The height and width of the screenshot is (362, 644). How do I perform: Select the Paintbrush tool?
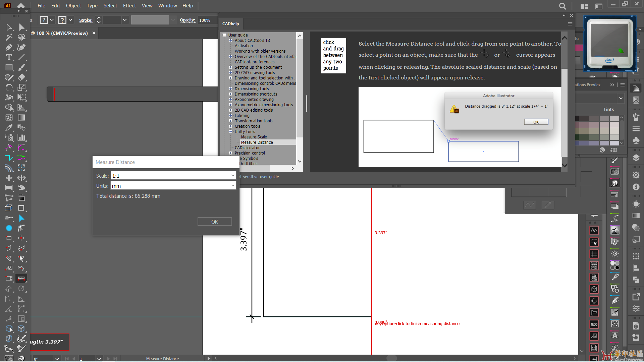click(x=21, y=67)
